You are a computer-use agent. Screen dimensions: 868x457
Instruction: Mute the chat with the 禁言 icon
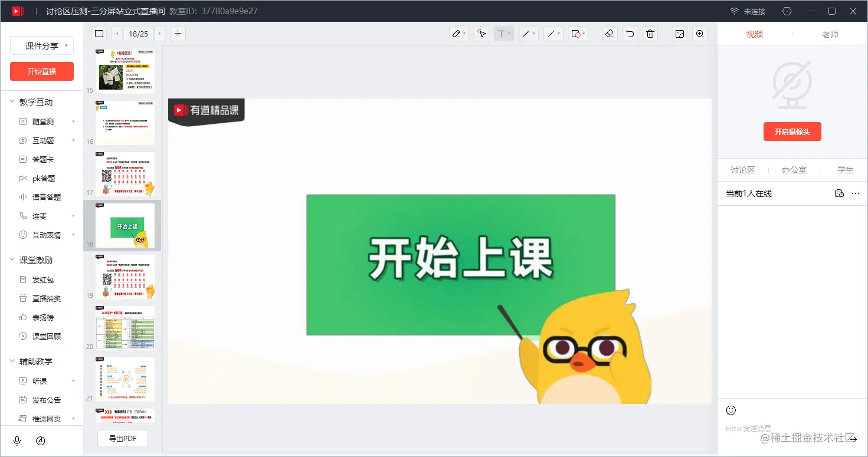[x=839, y=193]
